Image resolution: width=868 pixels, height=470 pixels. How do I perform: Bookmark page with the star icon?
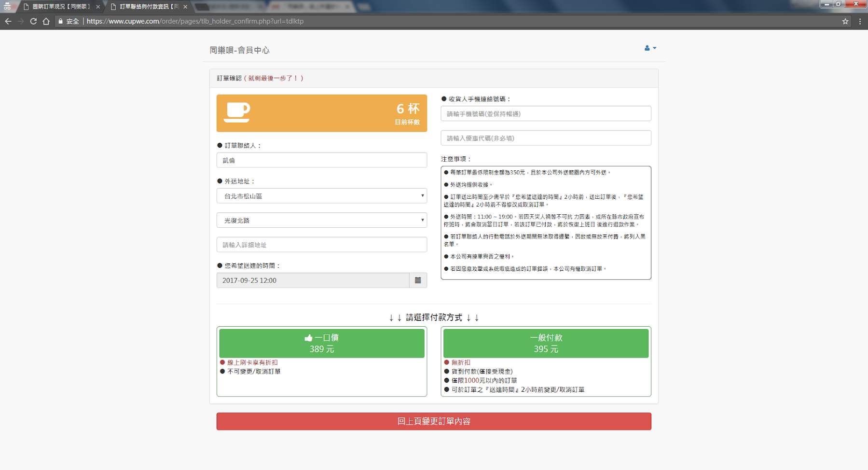845,21
